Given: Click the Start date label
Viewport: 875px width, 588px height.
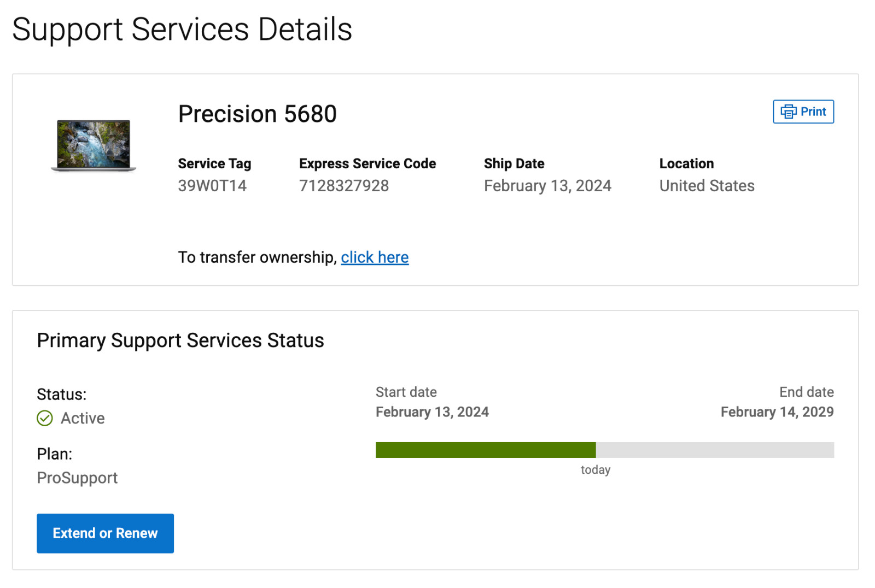Looking at the screenshot, I should coord(406,392).
